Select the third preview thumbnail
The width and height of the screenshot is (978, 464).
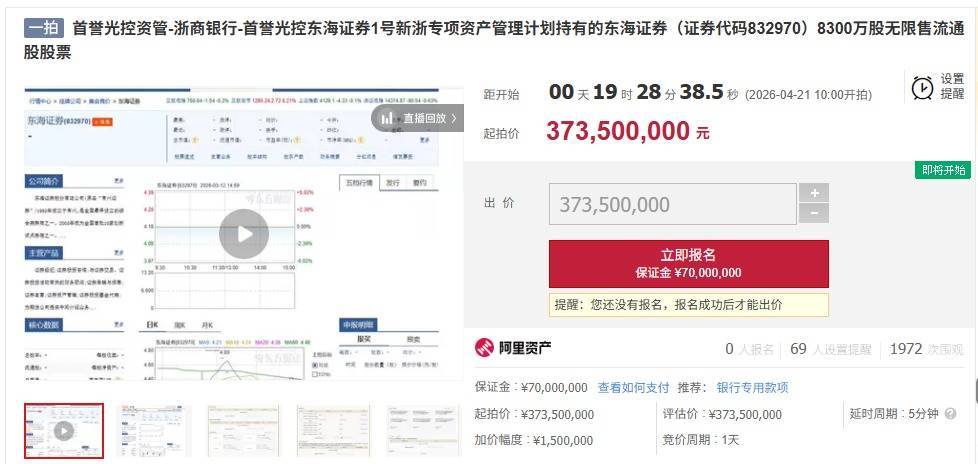click(x=242, y=430)
